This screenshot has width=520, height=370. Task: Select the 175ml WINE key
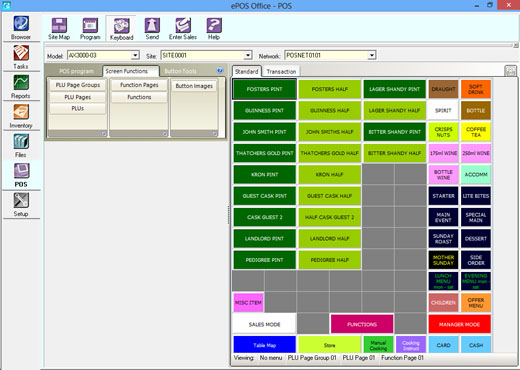pyautogui.click(x=443, y=153)
